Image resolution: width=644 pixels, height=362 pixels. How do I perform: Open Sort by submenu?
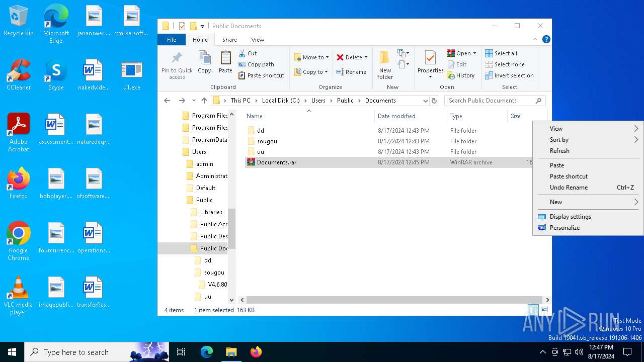588,140
